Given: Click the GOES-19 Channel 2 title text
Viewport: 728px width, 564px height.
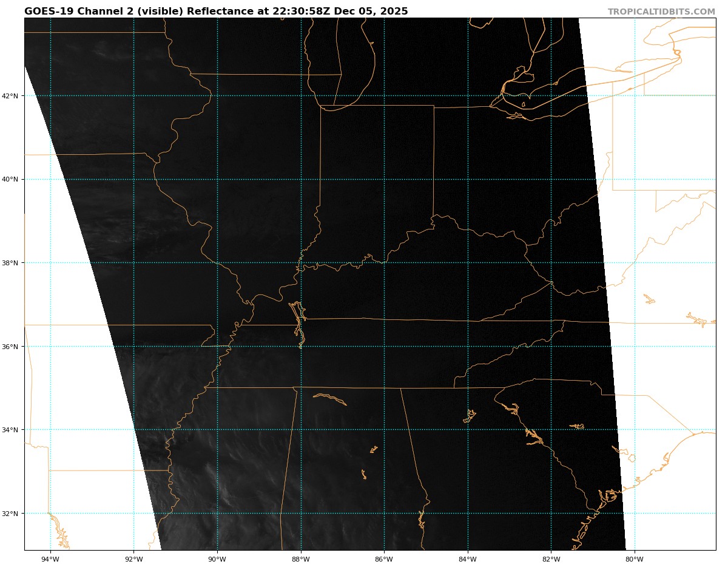Looking at the screenshot, I should pyautogui.click(x=216, y=12).
